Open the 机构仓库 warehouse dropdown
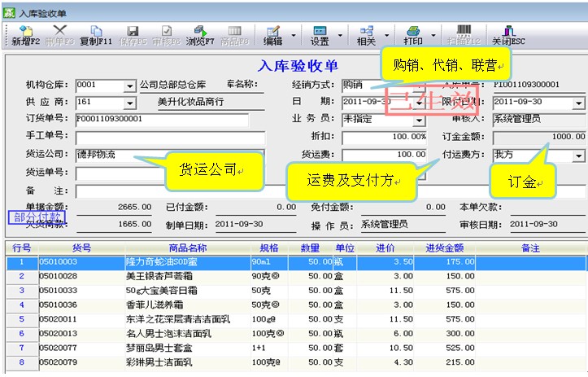The width and height of the screenshot is (588, 377). (130, 85)
